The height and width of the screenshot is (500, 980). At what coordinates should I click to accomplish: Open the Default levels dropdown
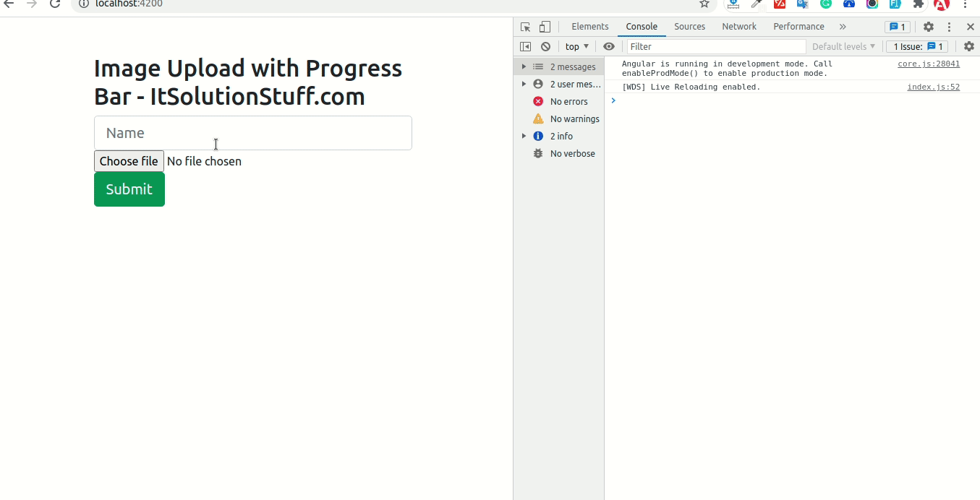[843, 46]
